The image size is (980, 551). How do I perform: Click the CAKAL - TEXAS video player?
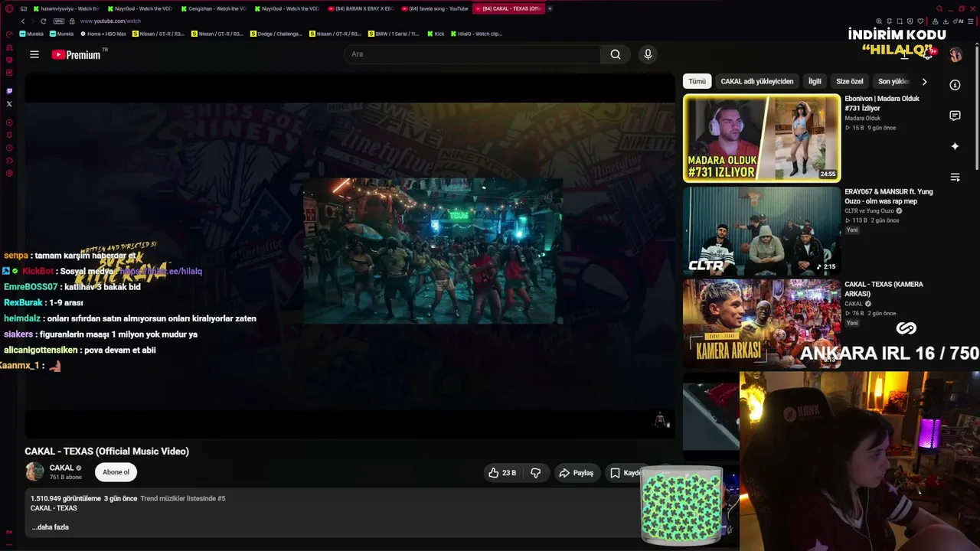[x=349, y=256]
